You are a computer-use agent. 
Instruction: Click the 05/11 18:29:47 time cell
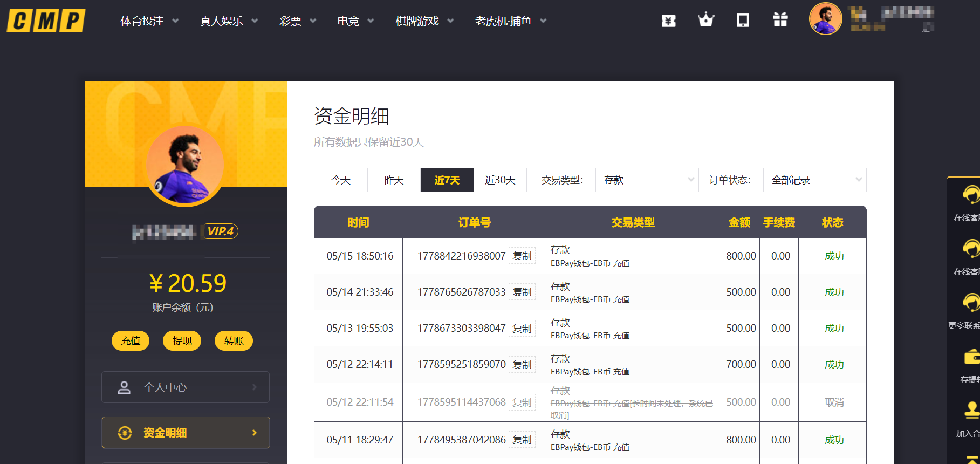tap(360, 440)
